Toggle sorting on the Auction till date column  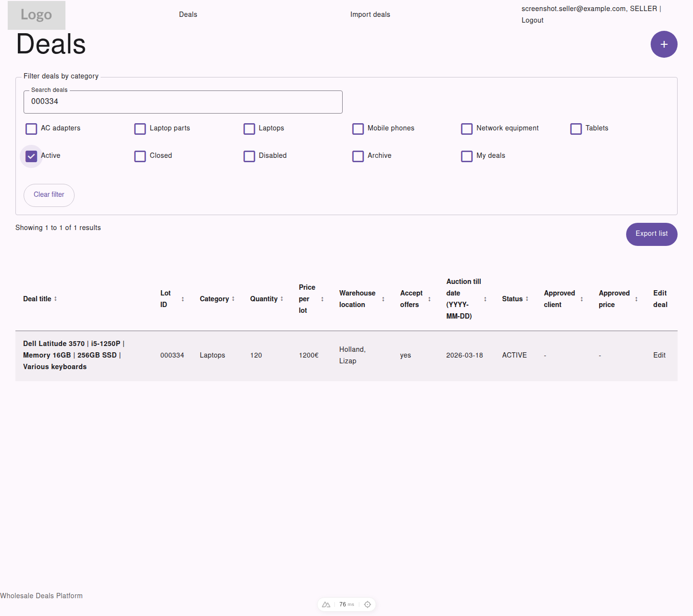pos(485,298)
